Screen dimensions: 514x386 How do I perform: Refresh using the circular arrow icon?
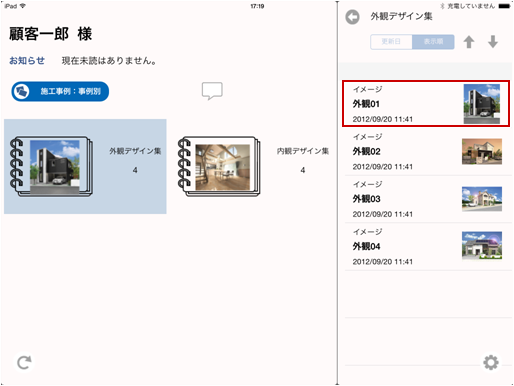pyautogui.click(x=24, y=362)
